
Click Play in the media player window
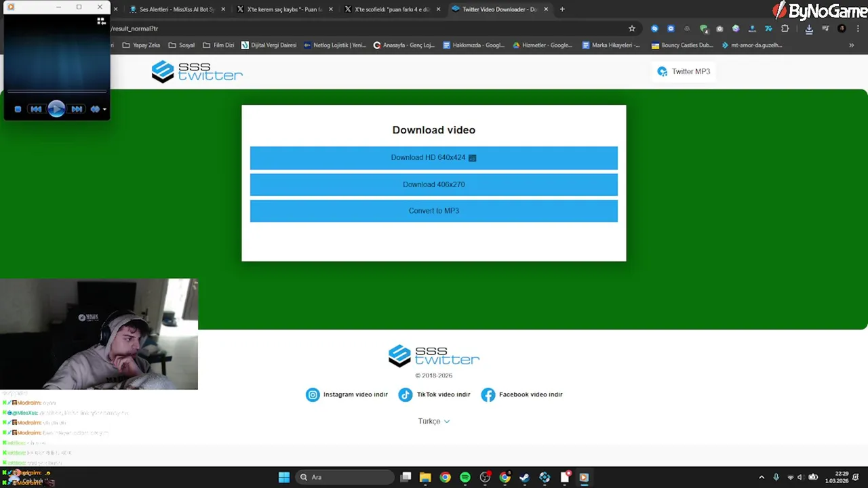[56, 108]
